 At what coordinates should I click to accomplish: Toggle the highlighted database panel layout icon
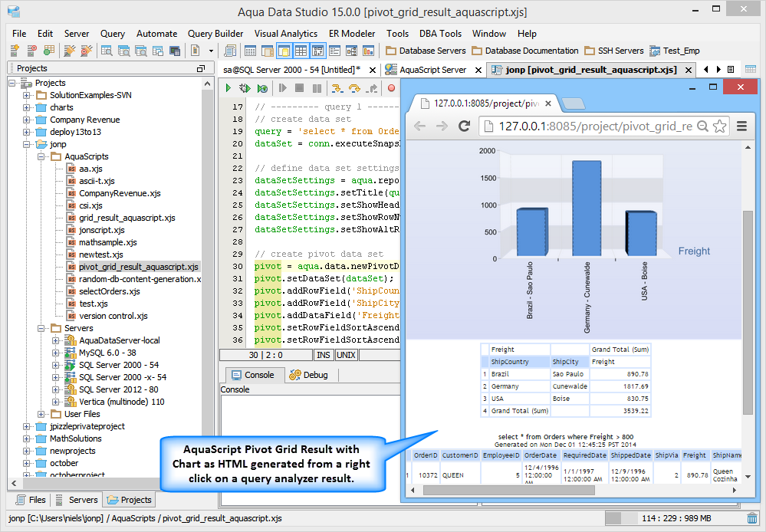coord(284,51)
